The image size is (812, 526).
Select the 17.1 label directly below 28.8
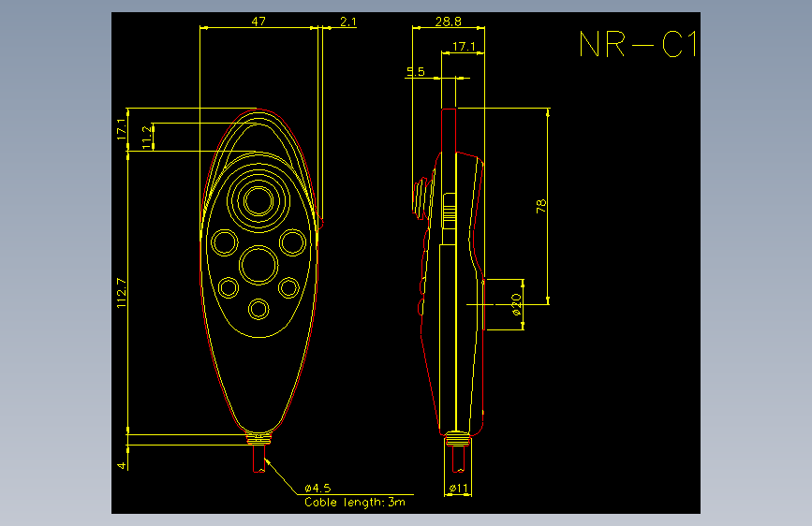pos(464,47)
